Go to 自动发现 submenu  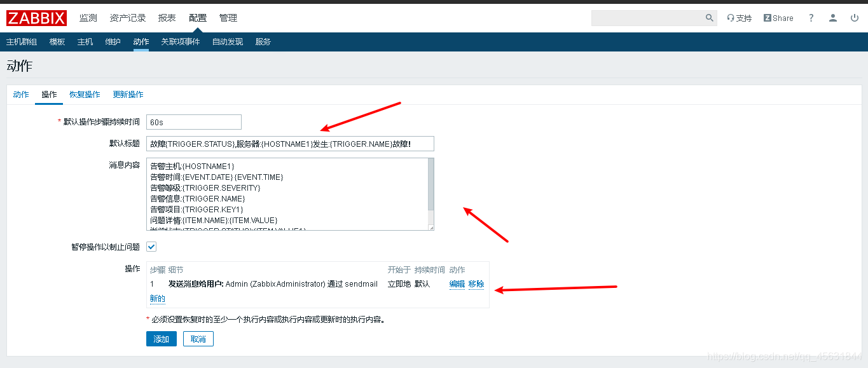pos(228,42)
